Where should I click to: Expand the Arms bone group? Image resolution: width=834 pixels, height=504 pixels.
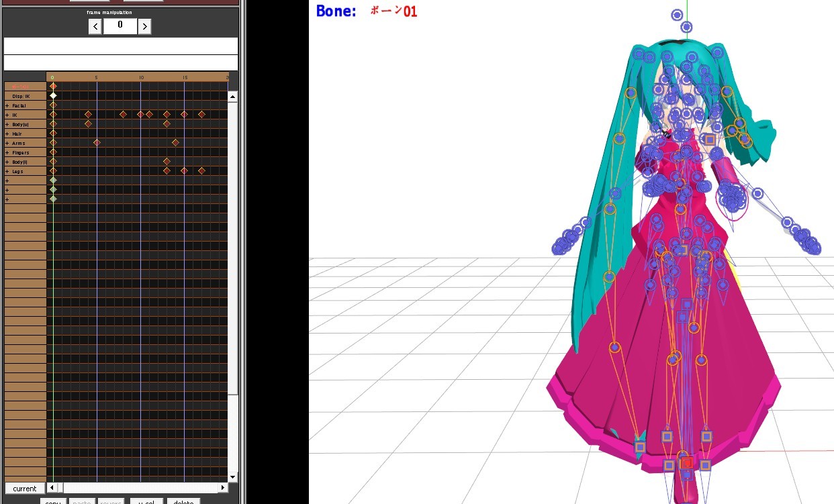point(7,143)
